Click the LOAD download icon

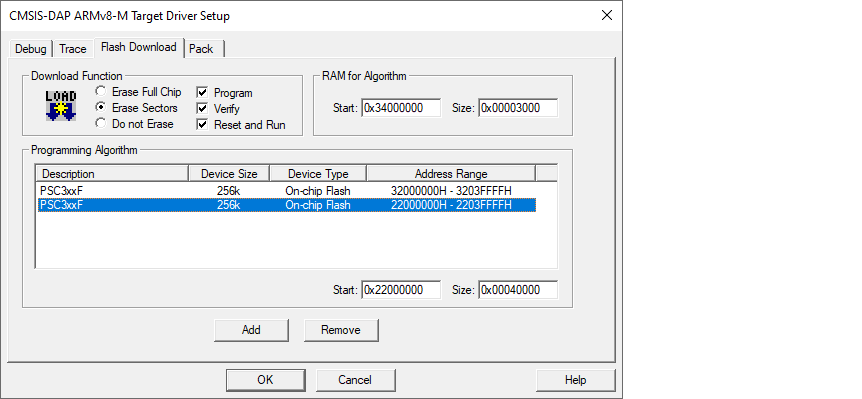click(60, 106)
